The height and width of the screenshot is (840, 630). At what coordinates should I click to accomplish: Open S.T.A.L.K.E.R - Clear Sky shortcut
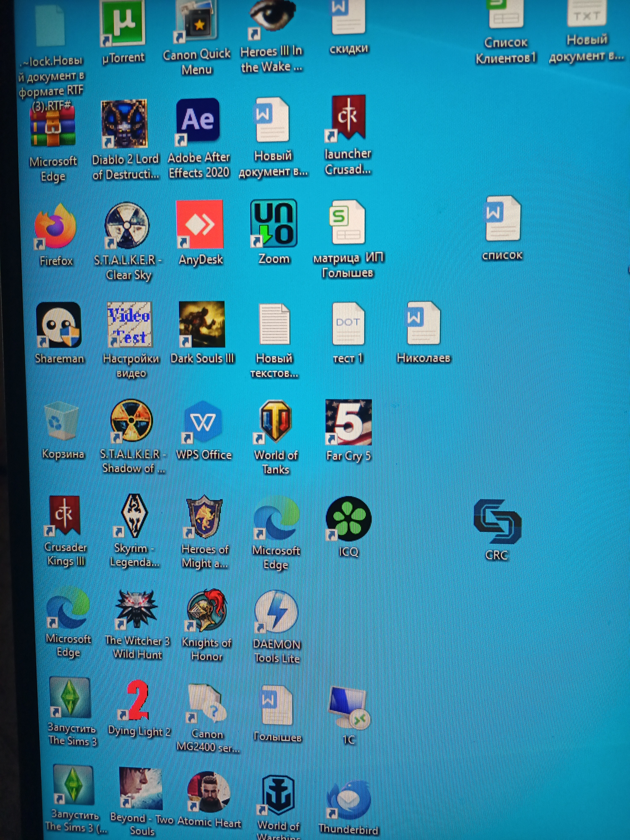[127, 225]
